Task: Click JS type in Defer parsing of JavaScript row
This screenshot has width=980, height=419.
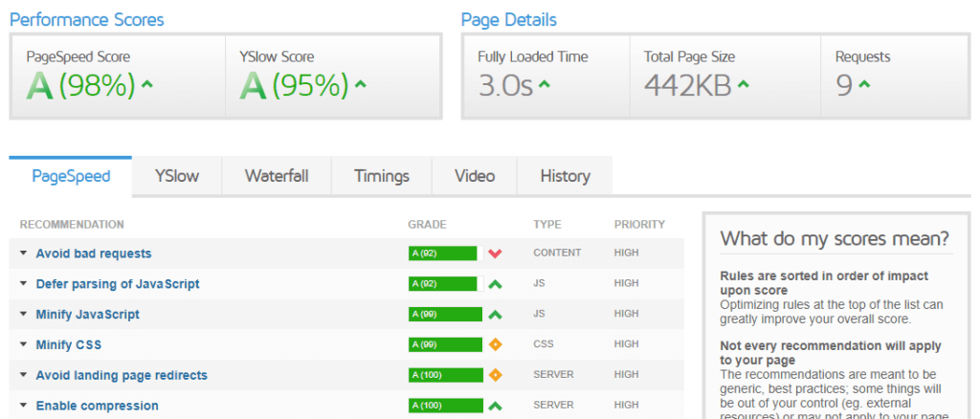Action: (x=540, y=283)
